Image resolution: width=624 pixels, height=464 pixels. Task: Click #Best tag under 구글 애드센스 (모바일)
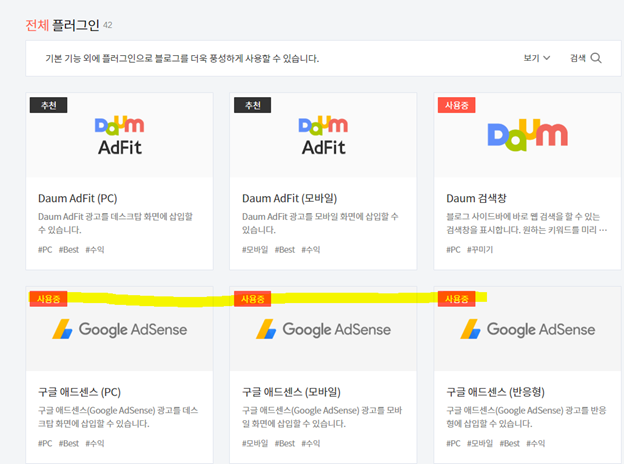pos(285,443)
